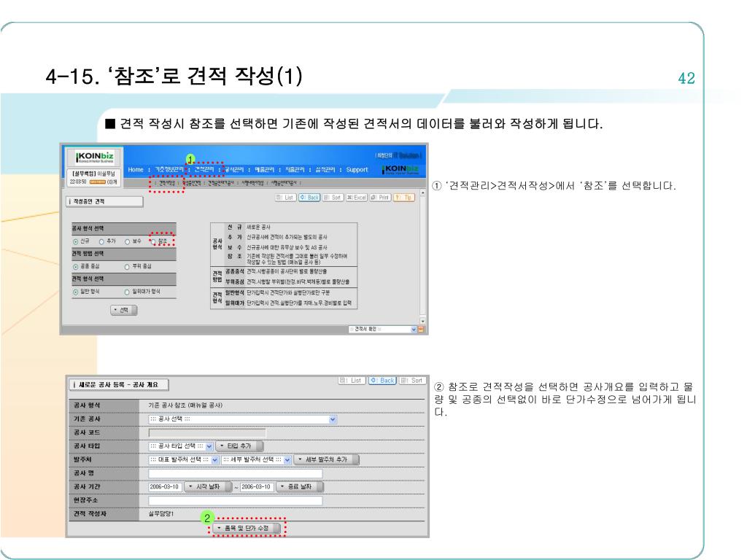Viewport: 747px width, 560px height.
Task: Click the 시작 날짜 button
Action: pos(208,487)
